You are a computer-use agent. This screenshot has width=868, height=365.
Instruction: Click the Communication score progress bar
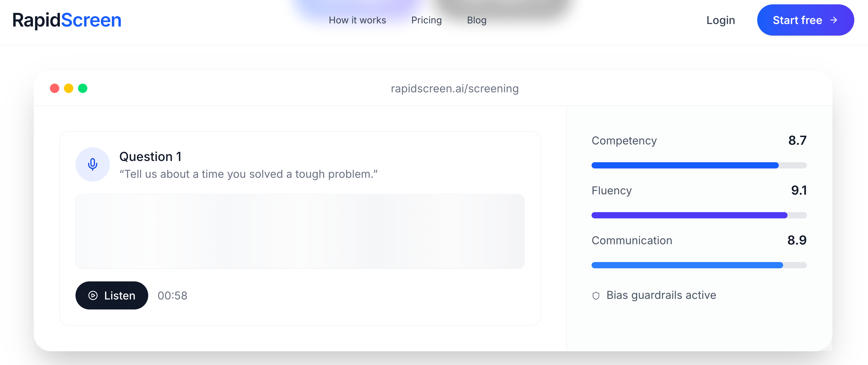[x=699, y=265]
